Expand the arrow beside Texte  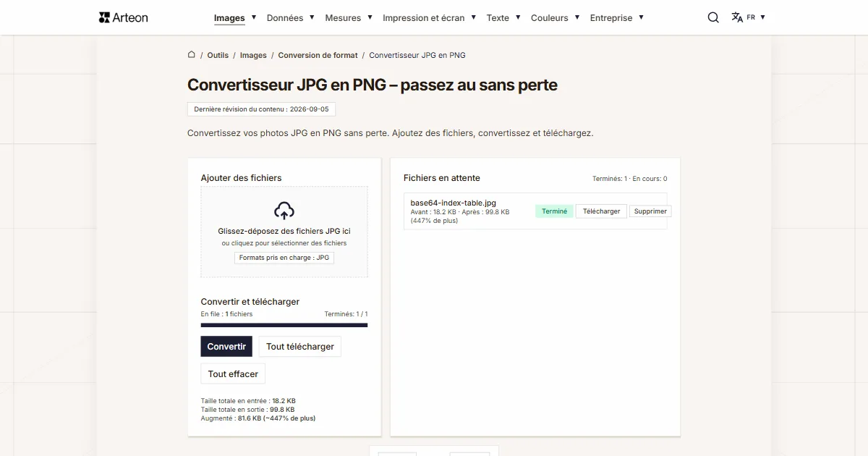(x=518, y=17)
